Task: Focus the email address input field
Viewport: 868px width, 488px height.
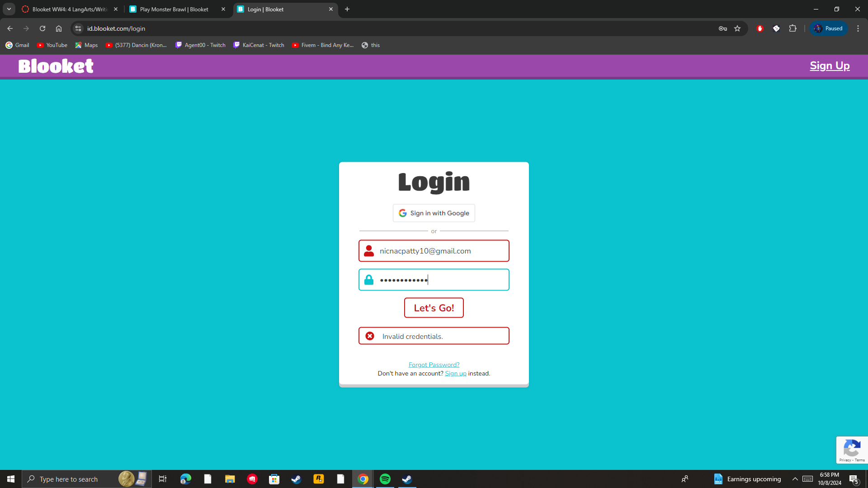Action: [x=441, y=251]
